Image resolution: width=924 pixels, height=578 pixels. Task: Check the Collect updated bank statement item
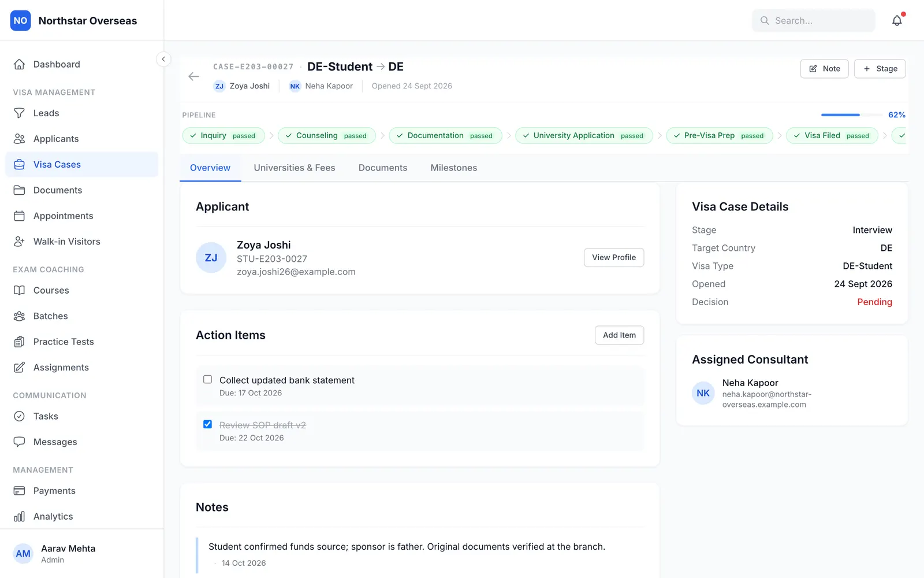(207, 380)
